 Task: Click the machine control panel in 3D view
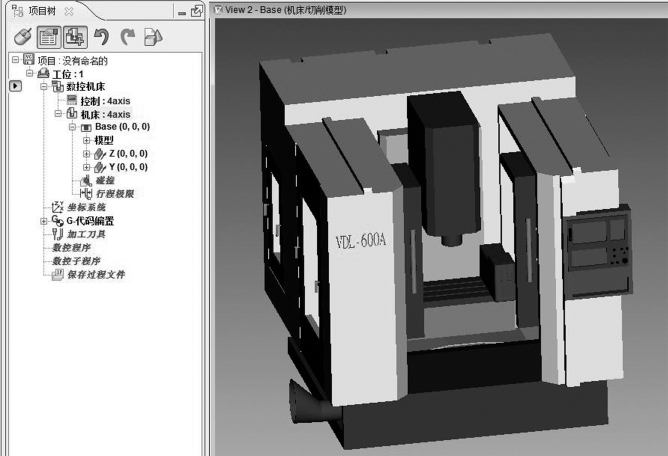(598, 251)
